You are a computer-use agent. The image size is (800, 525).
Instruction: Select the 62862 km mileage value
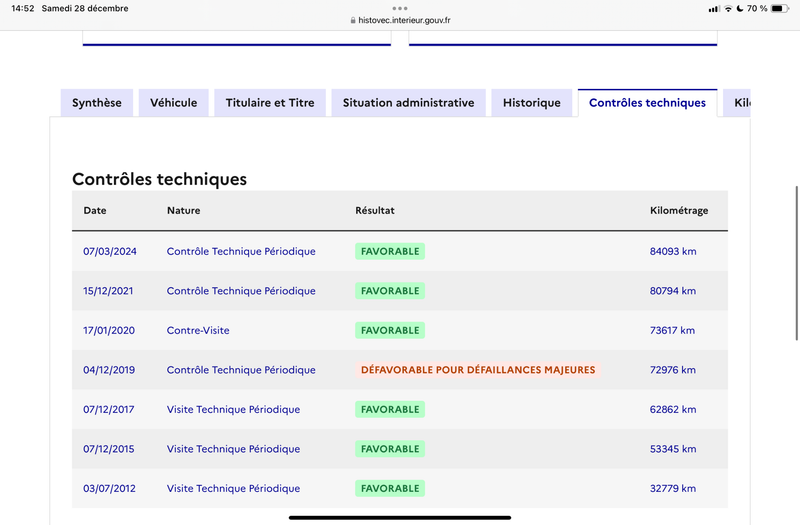click(x=673, y=409)
